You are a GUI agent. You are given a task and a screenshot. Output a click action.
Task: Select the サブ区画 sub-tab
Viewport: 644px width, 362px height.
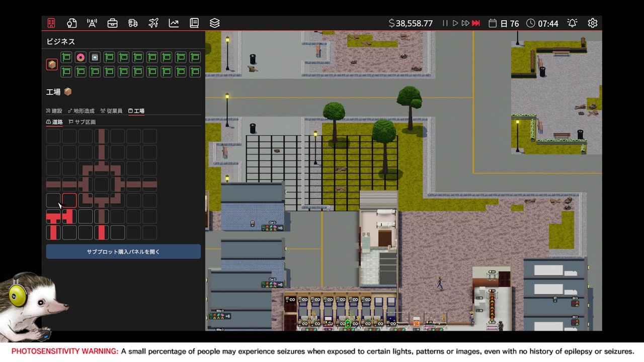pos(82,122)
